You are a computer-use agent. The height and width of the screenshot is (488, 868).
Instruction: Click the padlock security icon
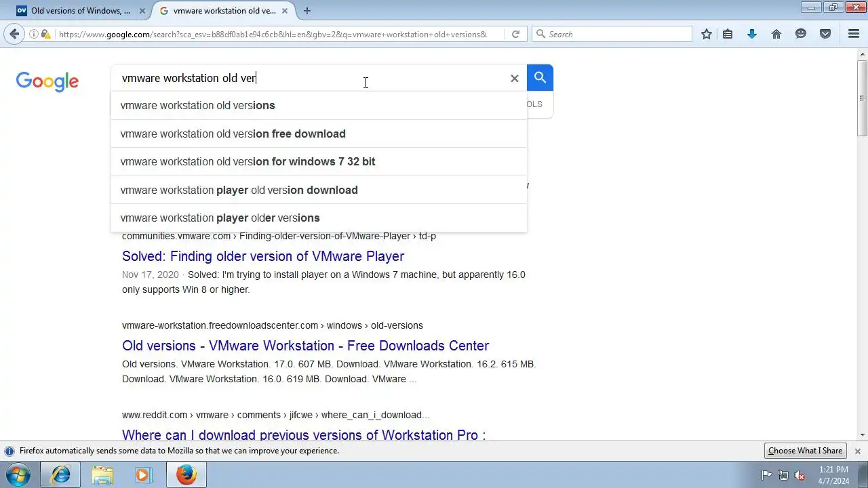pos(45,34)
